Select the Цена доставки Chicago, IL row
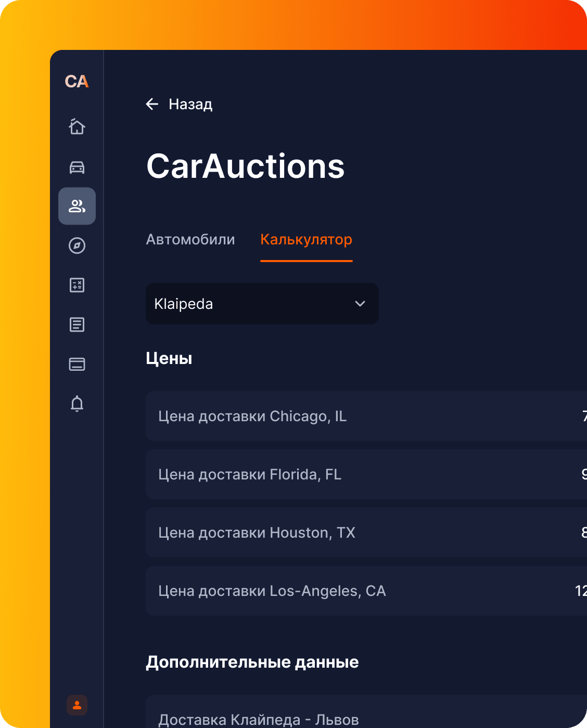 (x=366, y=416)
